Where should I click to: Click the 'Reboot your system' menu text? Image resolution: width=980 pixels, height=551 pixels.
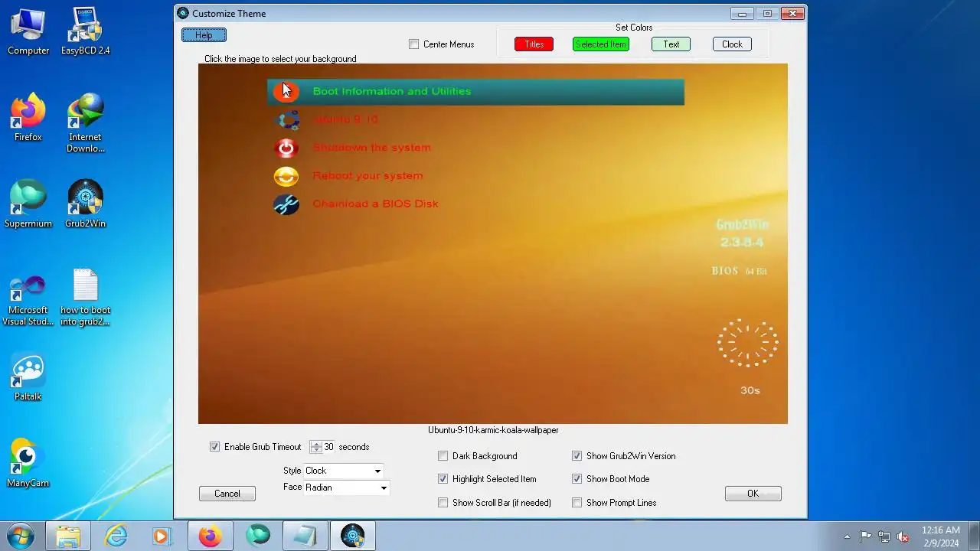(x=367, y=176)
